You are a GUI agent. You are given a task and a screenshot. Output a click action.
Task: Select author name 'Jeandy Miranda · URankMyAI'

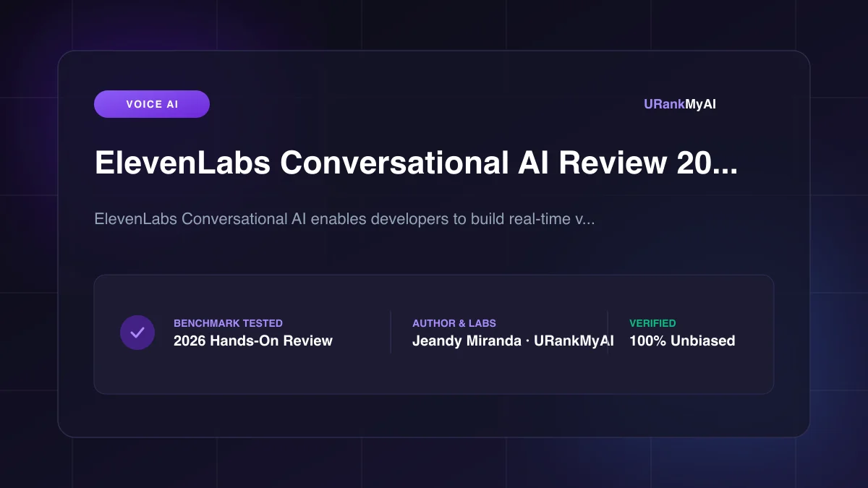(513, 341)
